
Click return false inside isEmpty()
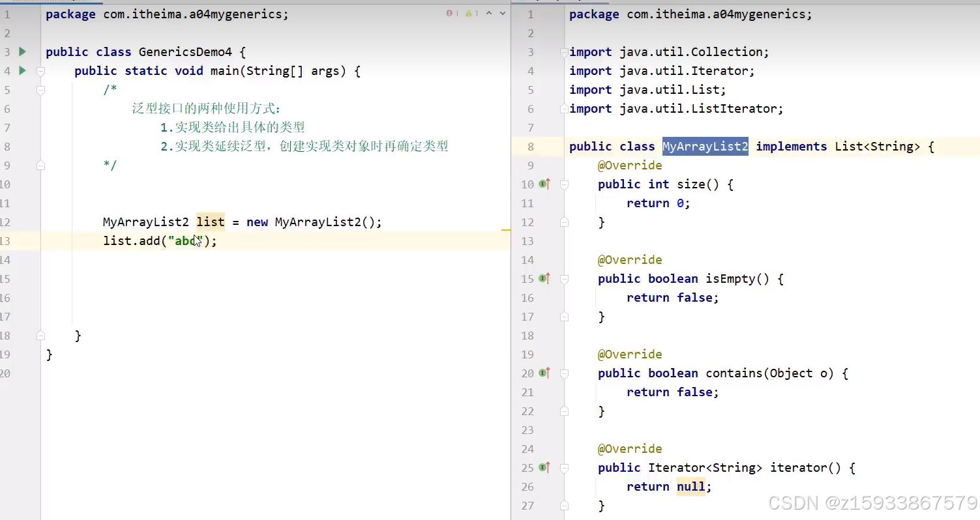pyautogui.click(x=672, y=298)
